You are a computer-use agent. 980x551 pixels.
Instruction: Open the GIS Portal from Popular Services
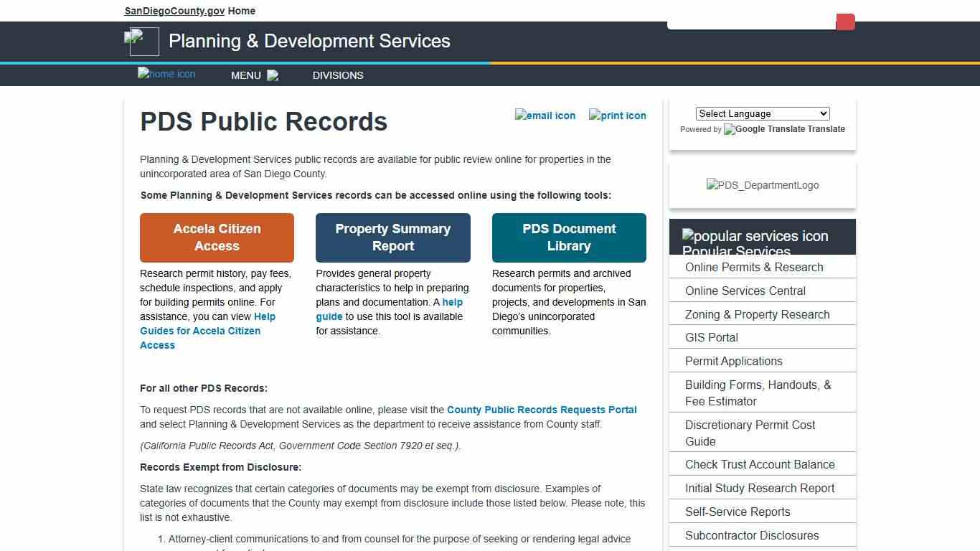click(x=710, y=337)
